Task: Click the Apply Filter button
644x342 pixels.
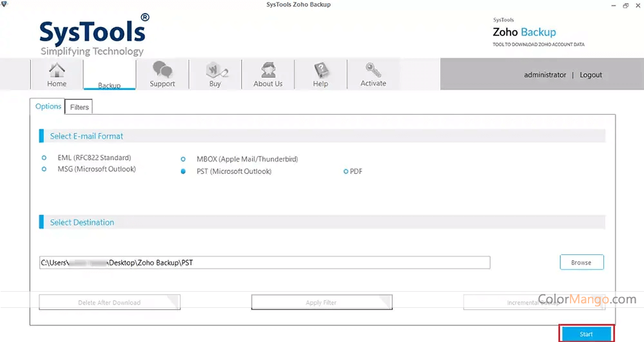Action: coord(322,303)
